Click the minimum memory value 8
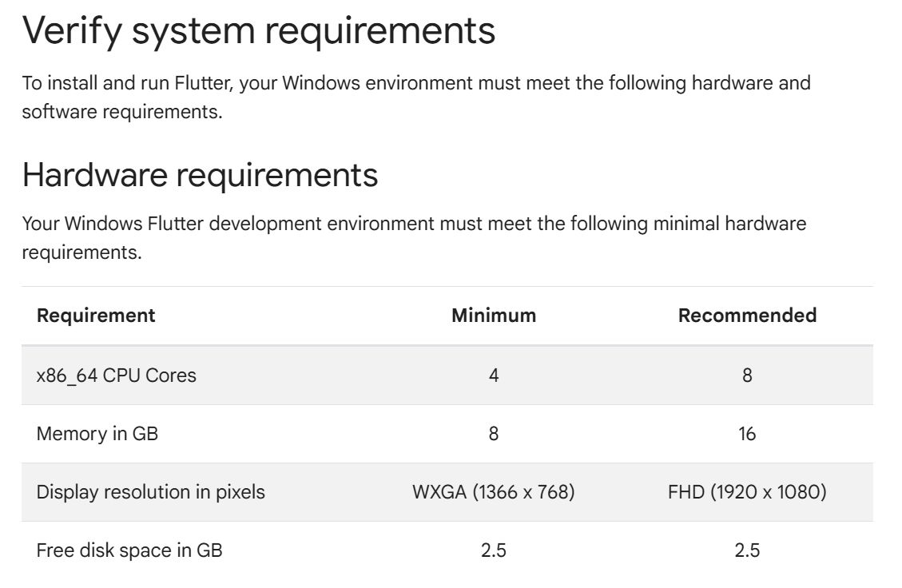 point(494,433)
